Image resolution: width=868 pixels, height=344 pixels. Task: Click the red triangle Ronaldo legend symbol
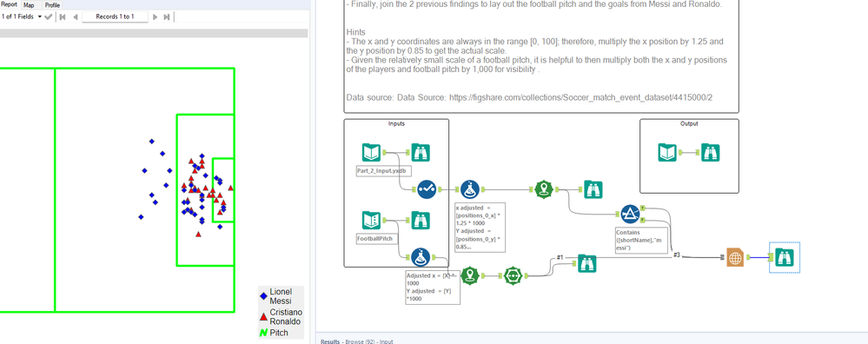pos(263,317)
